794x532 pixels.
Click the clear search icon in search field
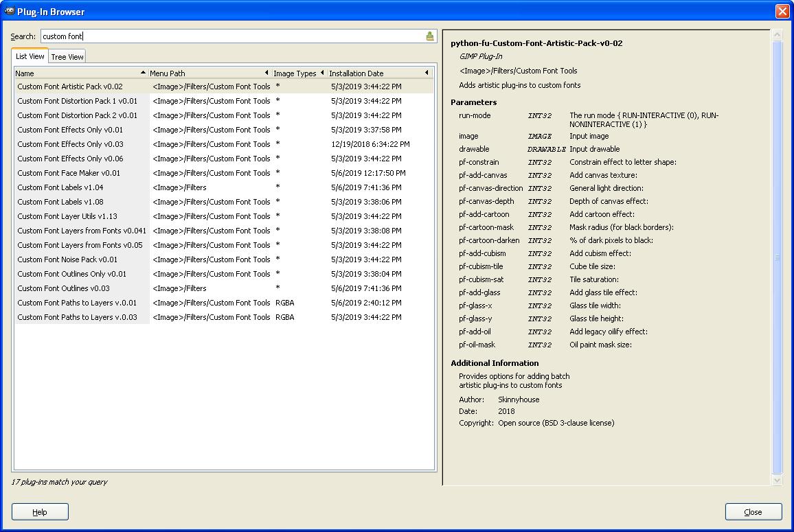pos(429,36)
